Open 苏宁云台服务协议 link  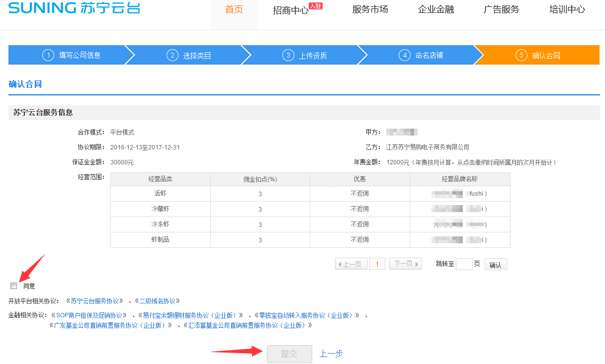(x=95, y=301)
